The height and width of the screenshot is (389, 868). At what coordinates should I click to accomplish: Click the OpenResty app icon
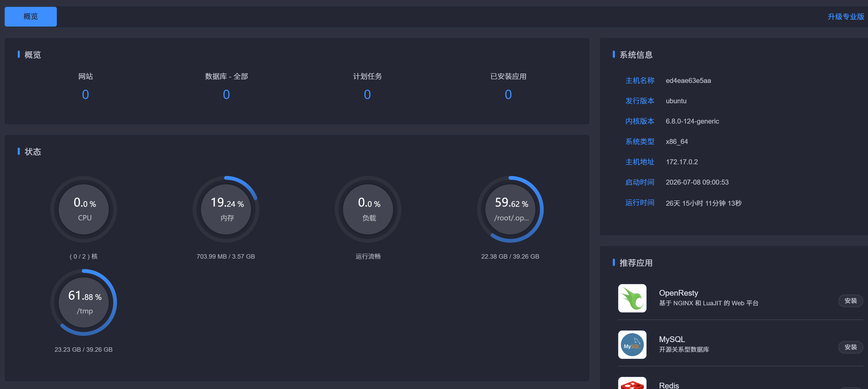tap(632, 298)
